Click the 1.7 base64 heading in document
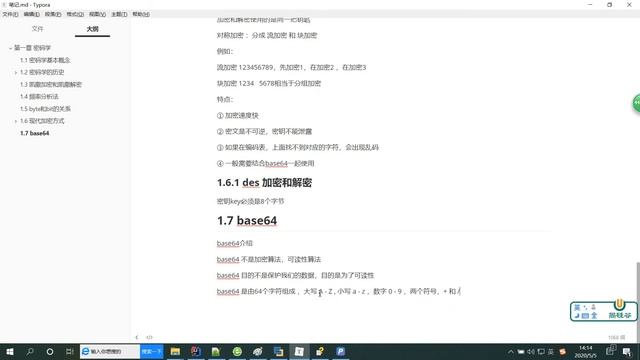 247,220
